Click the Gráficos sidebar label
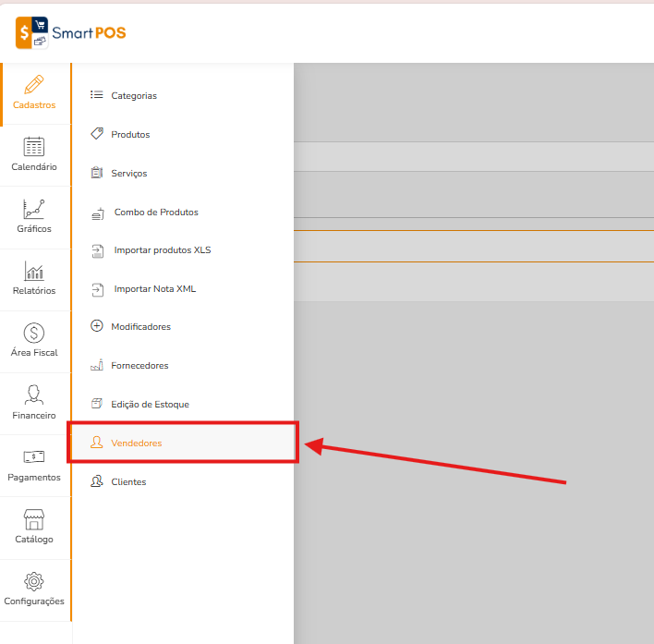This screenshot has height=644, width=654. point(34,228)
